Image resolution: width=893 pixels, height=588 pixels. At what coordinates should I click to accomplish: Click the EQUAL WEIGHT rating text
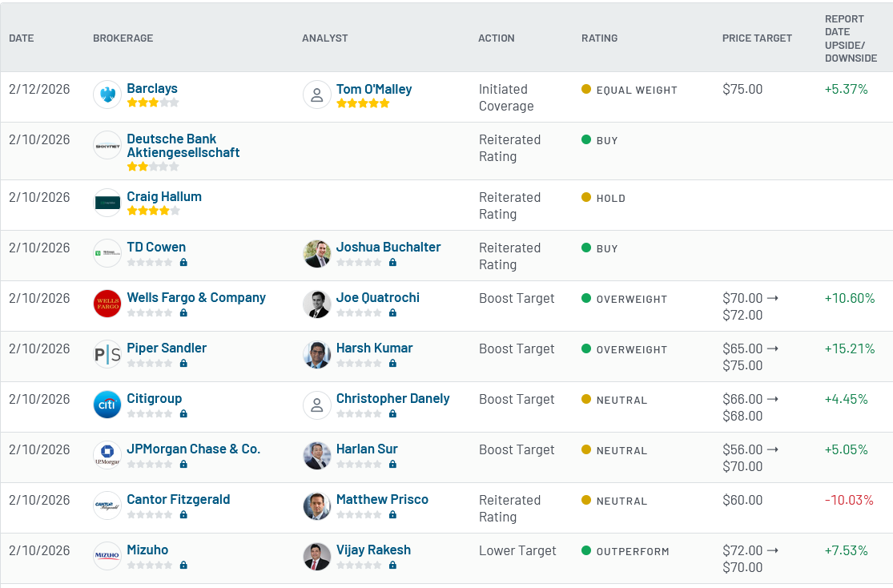point(637,90)
